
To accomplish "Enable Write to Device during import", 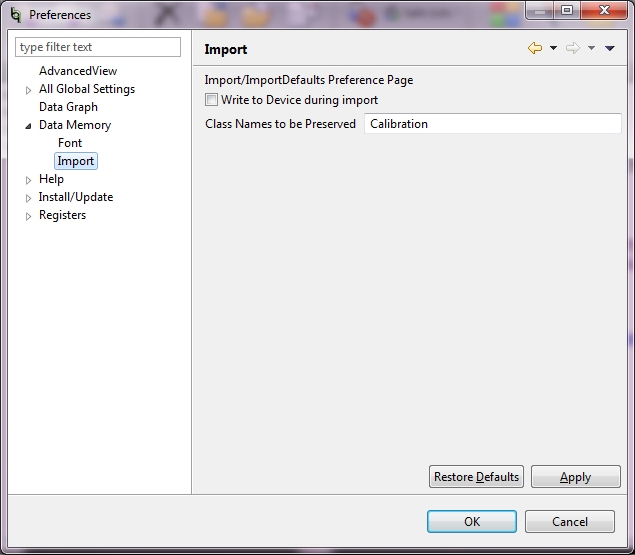I will click(211, 100).
